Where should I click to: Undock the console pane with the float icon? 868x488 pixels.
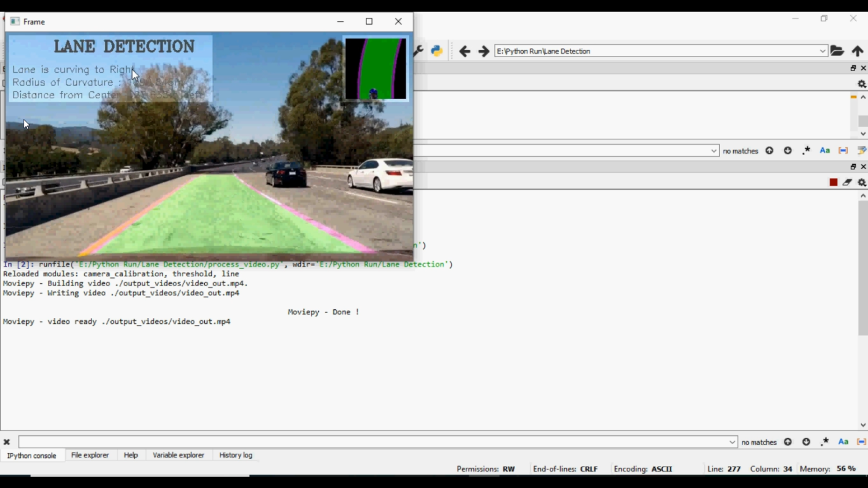[853, 166]
